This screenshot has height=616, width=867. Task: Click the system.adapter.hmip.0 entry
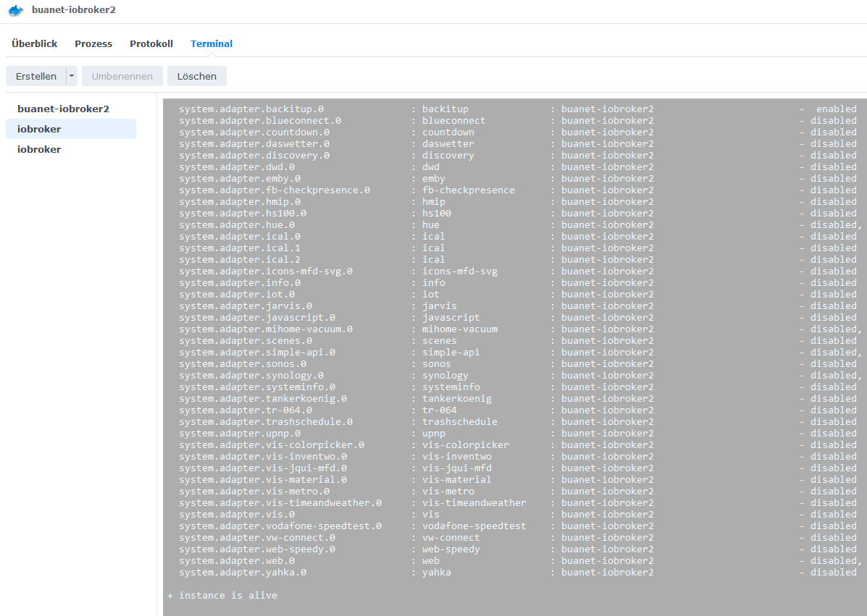240,202
